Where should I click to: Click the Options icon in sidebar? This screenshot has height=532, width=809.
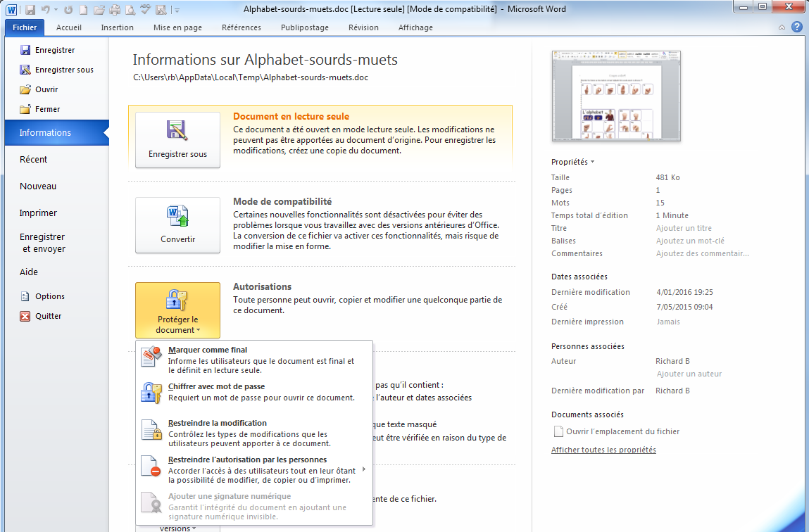[x=25, y=296]
